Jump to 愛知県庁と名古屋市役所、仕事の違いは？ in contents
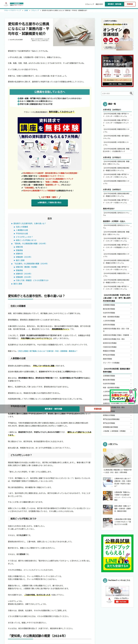The image size is (138, 644). pyautogui.click(x=30, y=223)
